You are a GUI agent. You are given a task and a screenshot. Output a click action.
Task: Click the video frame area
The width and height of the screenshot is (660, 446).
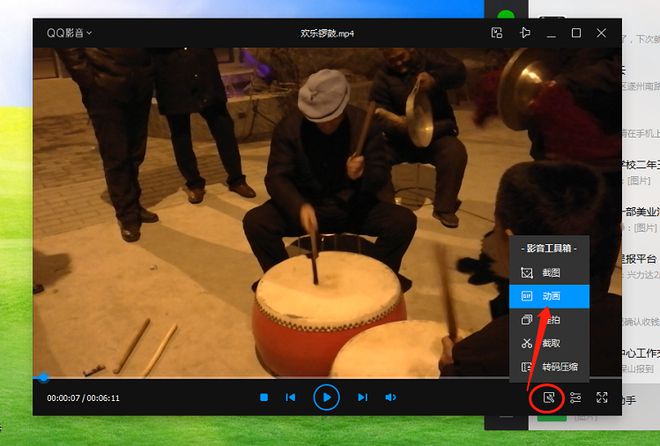327,212
